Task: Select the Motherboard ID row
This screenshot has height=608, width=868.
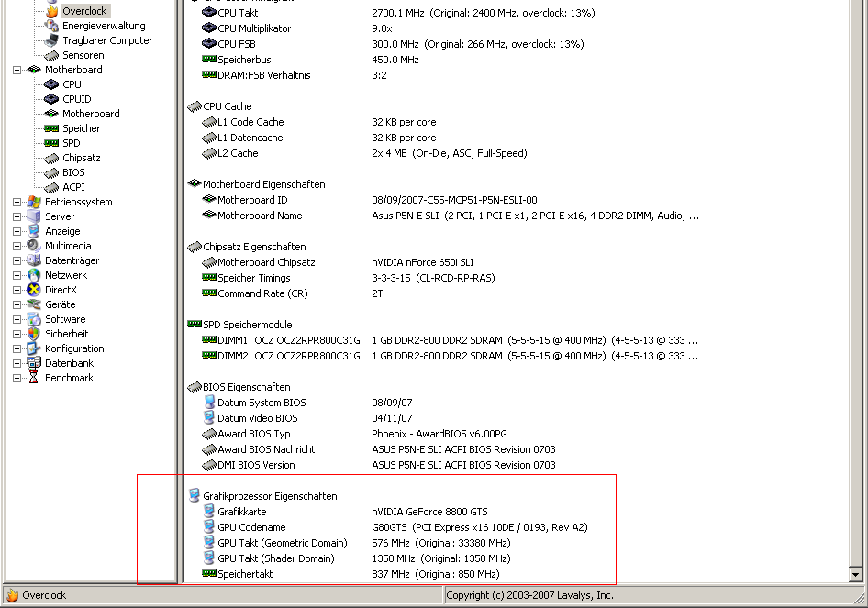Action: point(370,200)
